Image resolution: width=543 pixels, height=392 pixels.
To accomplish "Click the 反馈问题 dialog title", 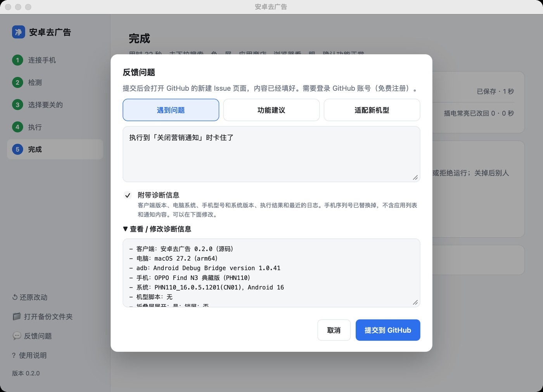I will click(139, 73).
